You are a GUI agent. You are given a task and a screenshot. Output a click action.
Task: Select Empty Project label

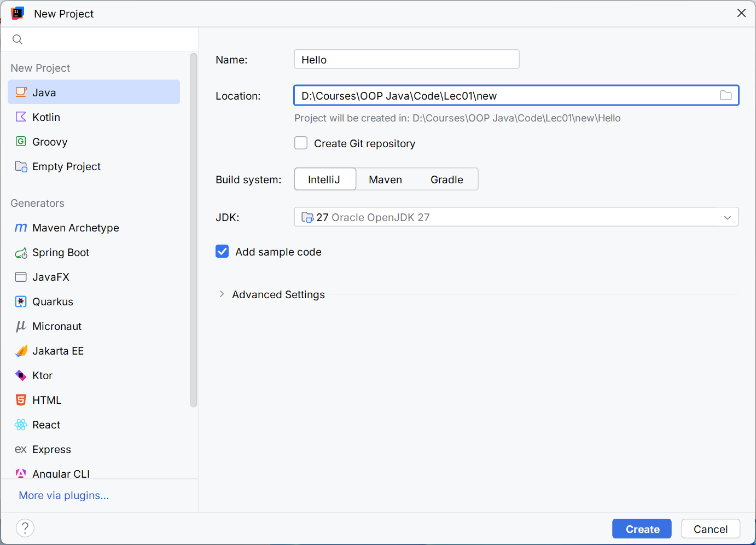click(66, 166)
